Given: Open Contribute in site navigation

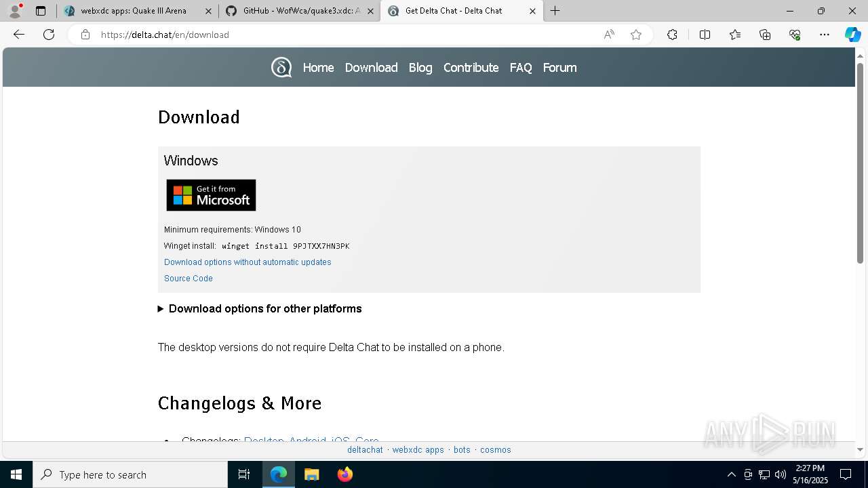Looking at the screenshot, I should (471, 67).
